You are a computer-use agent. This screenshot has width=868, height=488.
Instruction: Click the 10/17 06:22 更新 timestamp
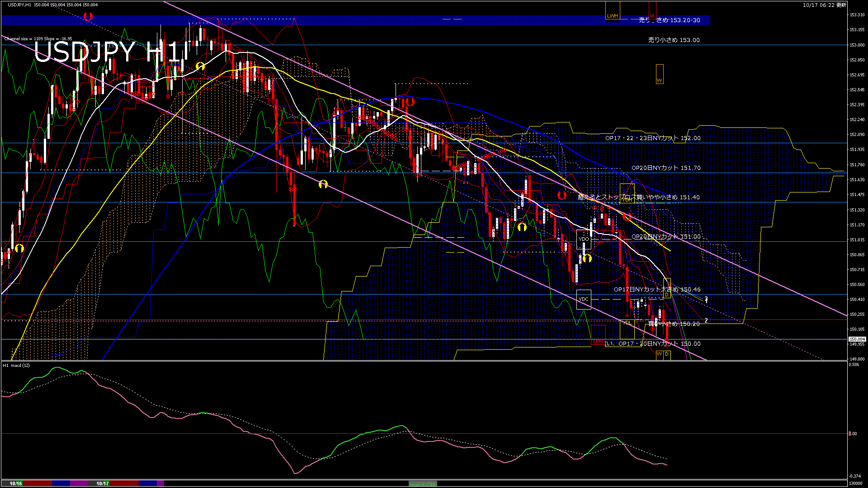coord(824,5)
